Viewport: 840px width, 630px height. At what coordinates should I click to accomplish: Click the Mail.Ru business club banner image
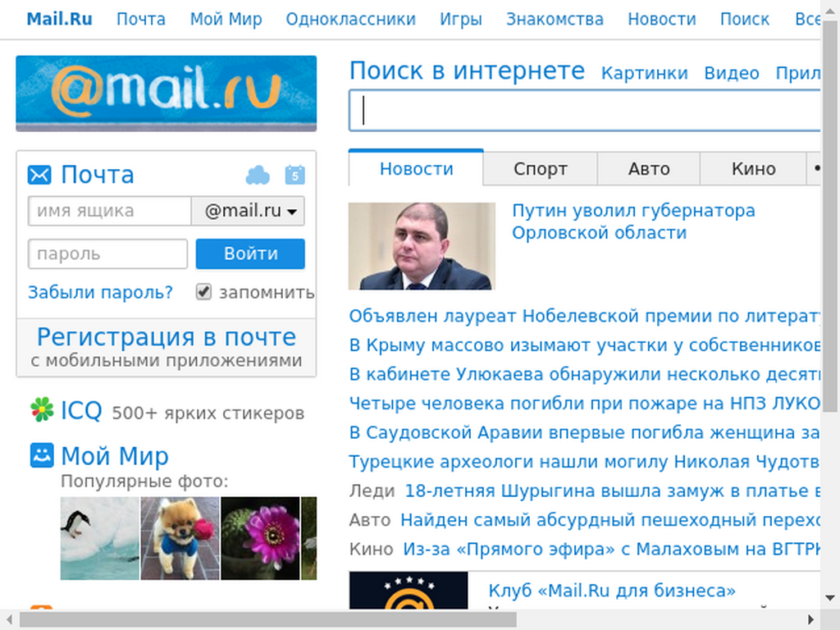click(409, 591)
